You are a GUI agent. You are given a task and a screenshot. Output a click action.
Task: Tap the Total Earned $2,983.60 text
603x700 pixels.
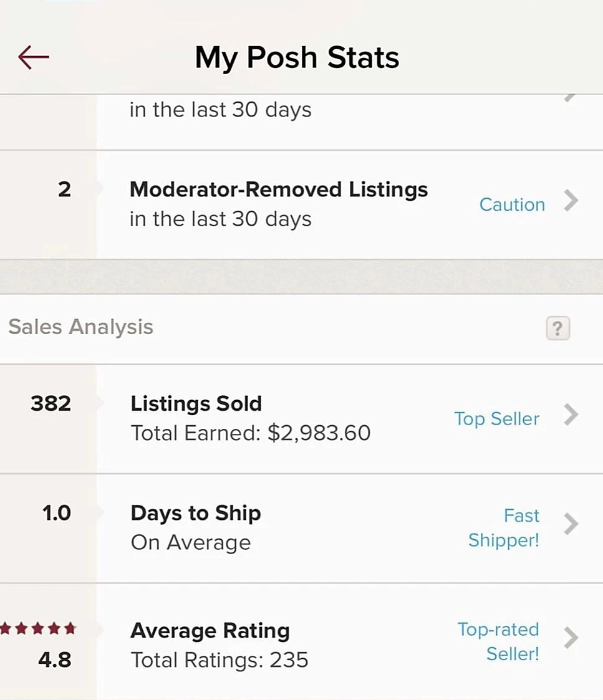point(251,433)
